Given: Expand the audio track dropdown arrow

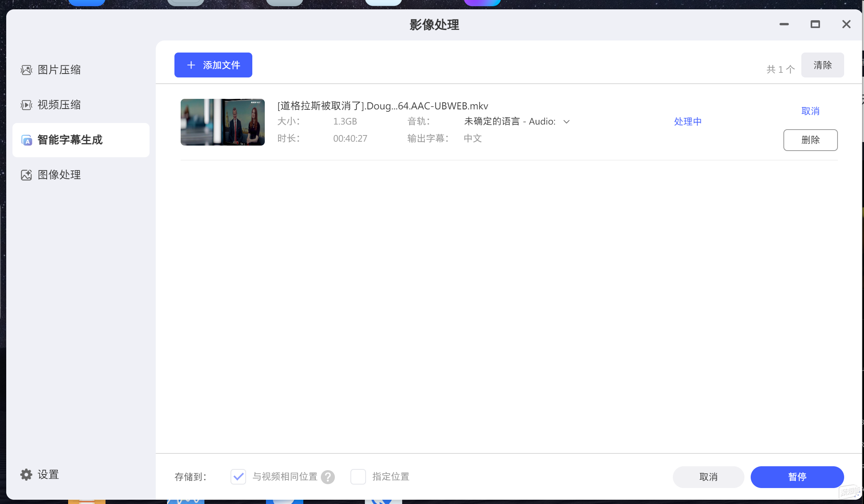Looking at the screenshot, I should point(567,122).
